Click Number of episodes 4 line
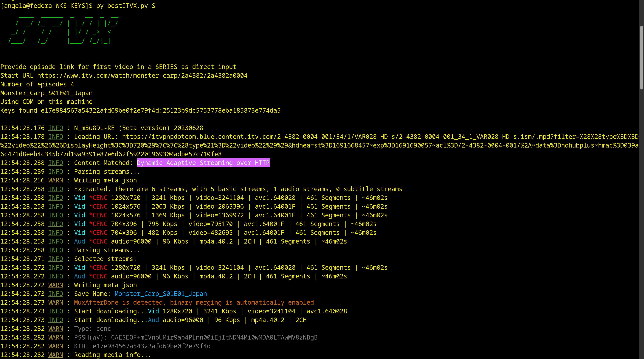644x359 pixels. coord(37,84)
